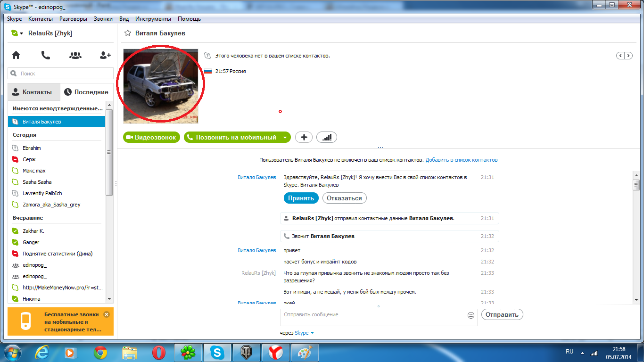Open the Контакты menu in menu bar
The width and height of the screenshot is (644, 362).
coord(41,19)
